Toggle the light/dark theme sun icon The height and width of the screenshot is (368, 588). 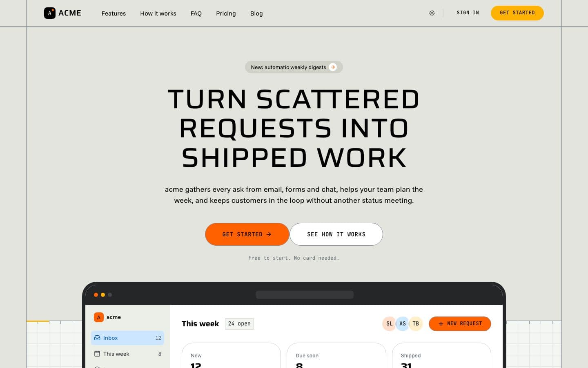pos(432,13)
